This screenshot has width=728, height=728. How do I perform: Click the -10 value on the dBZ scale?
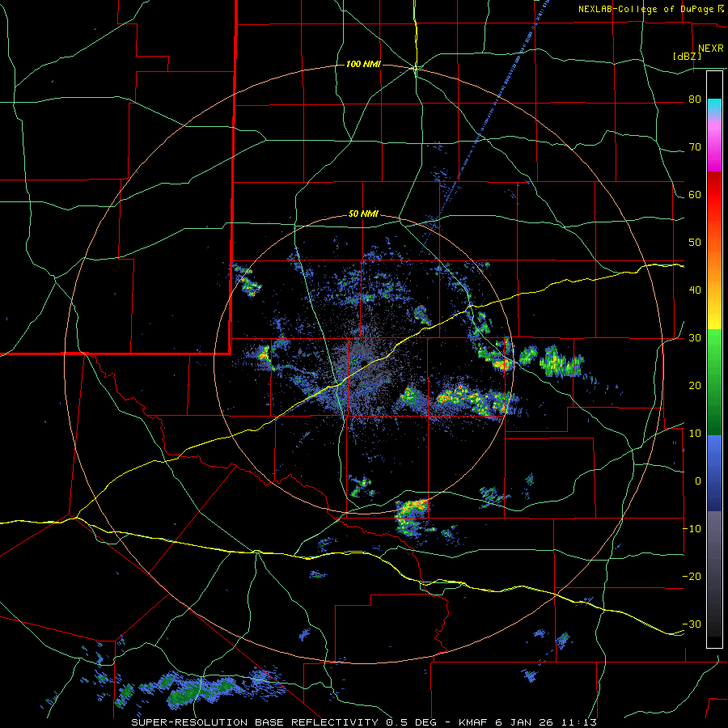pos(692,529)
